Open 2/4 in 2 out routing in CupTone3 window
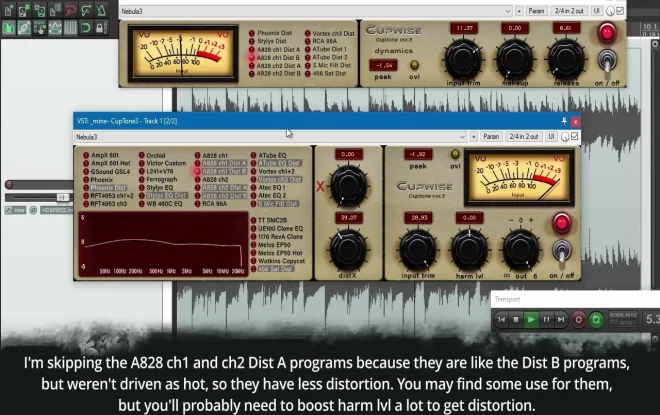This screenshot has width=660, height=415. pos(524,137)
